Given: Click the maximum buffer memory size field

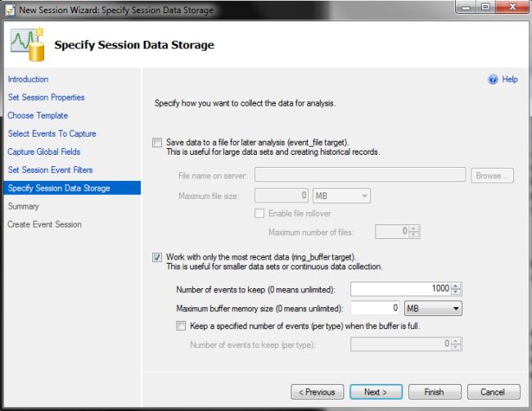Looking at the screenshot, I should pos(376,308).
